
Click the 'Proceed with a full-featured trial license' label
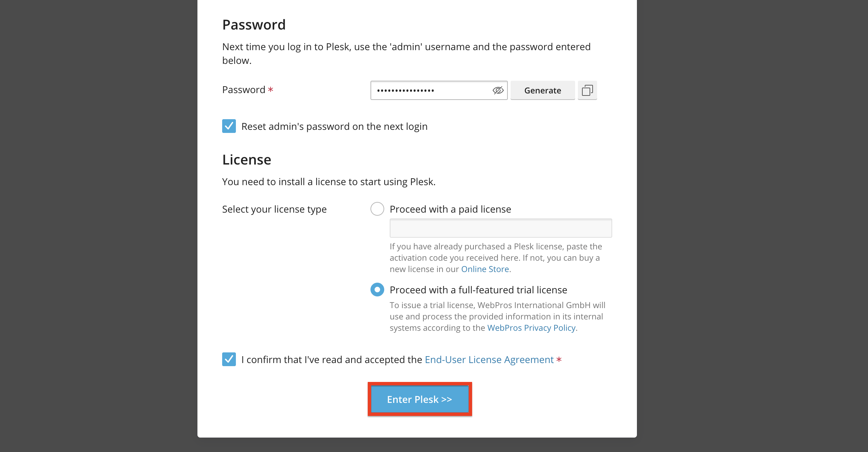tap(478, 290)
